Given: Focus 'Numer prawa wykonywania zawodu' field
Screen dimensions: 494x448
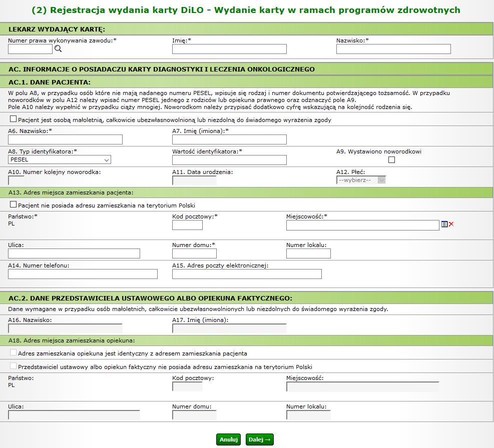Looking at the screenshot, I should (30, 49).
